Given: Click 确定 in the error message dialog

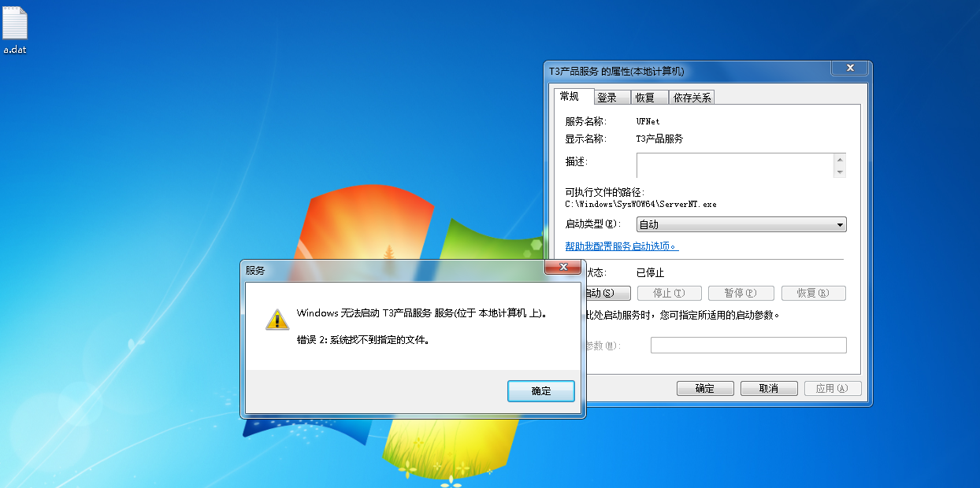Looking at the screenshot, I should pos(541,391).
